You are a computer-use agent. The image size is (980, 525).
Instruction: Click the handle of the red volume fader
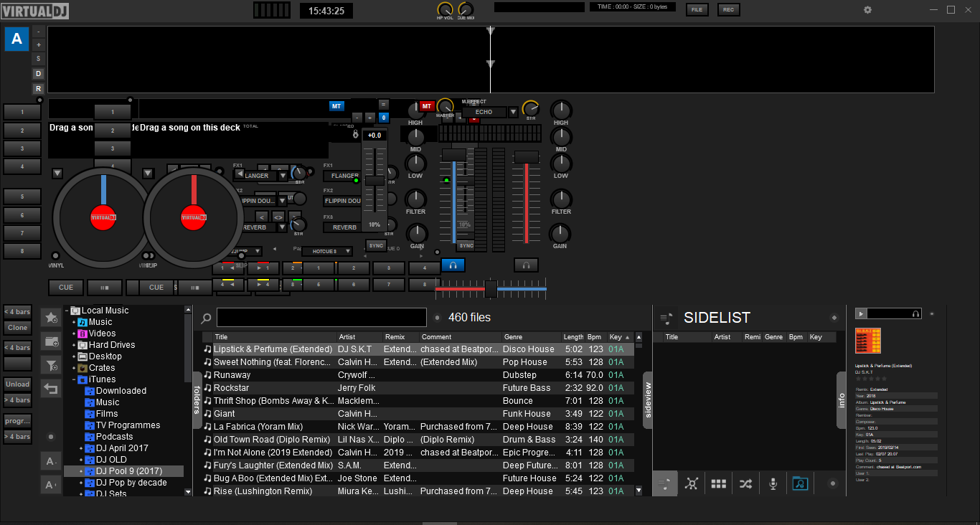[x=527, y=157]
